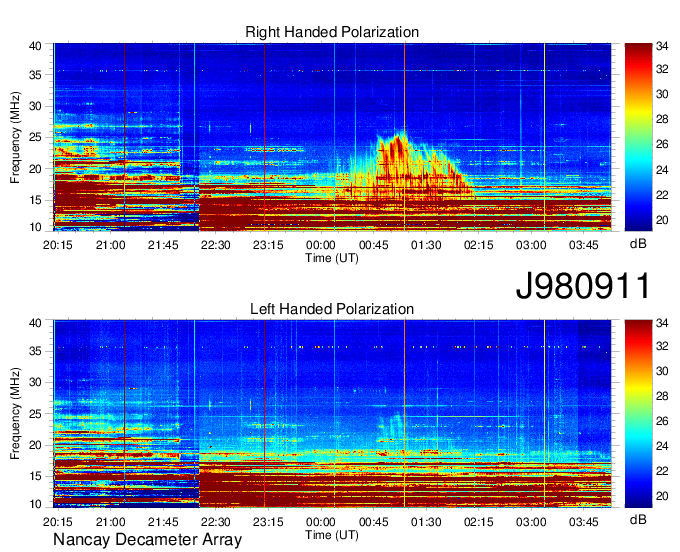This screenshot has height=552, width=680.
Task: Click "23:15" tick on Left Handed time axis
Action: 268,522
